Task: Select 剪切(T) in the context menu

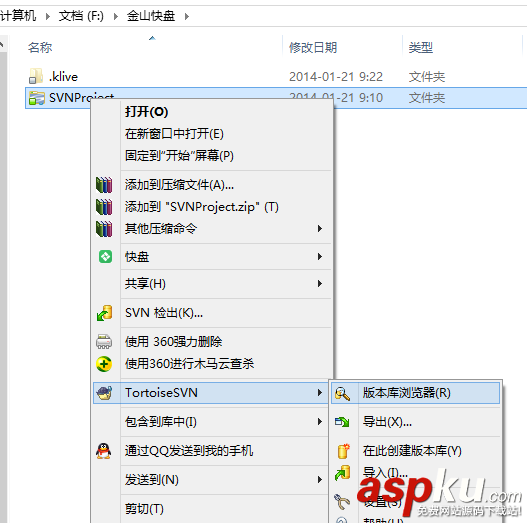Action: [x=144, y=509]
